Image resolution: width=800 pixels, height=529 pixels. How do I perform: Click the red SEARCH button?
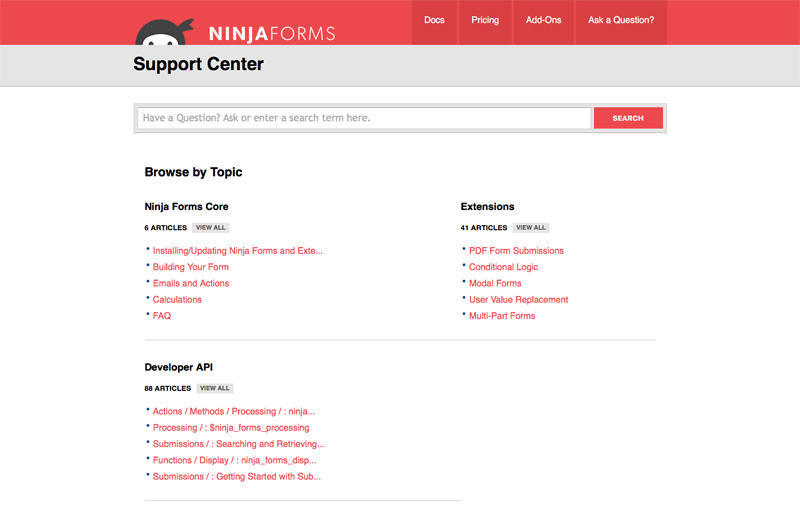click(628, 118)
